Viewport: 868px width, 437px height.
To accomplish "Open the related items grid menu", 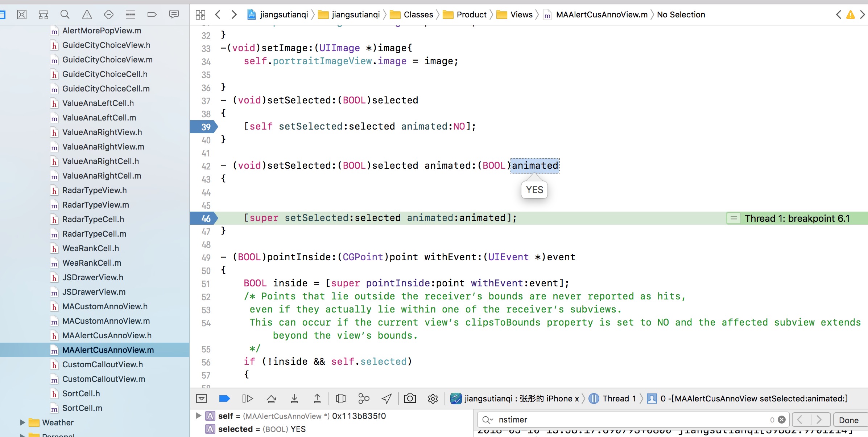I will tap(200, 15).
